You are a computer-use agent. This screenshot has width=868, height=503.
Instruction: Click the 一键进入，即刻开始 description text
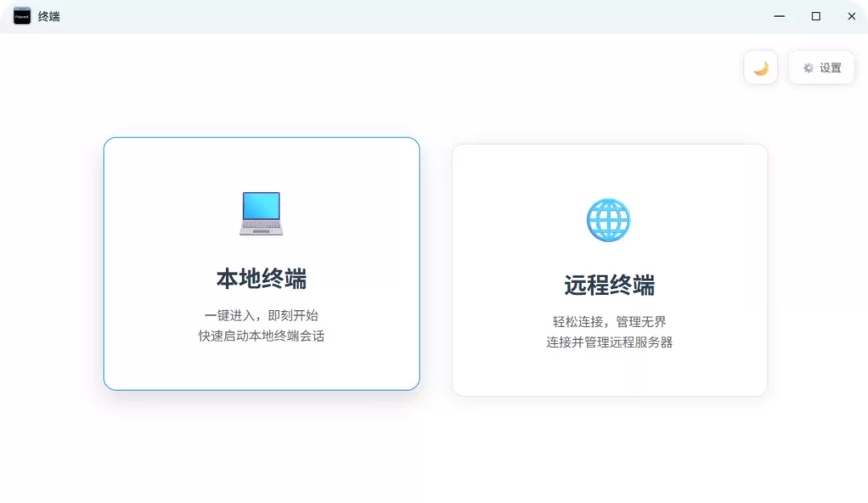click(260, 315)
